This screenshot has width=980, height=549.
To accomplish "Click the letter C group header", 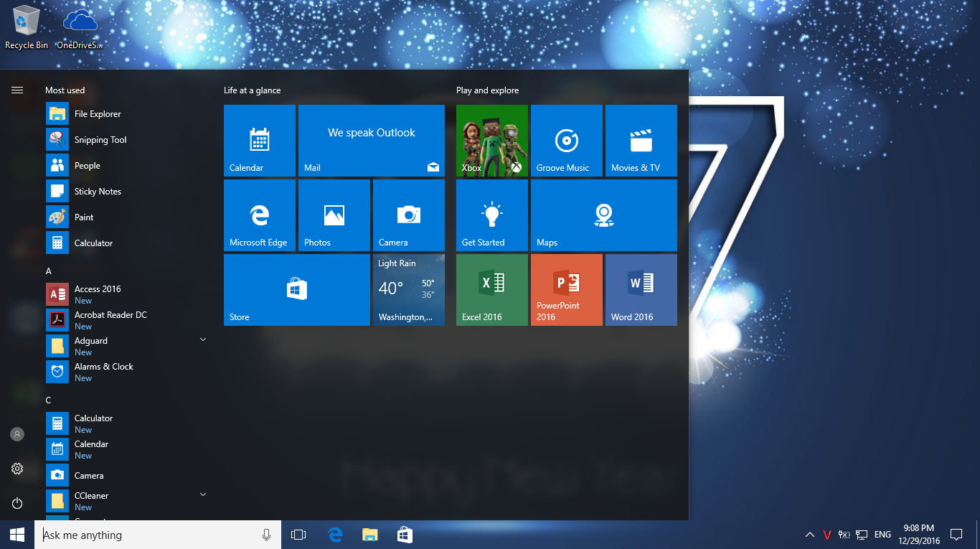I will click(x=49, y=400).
